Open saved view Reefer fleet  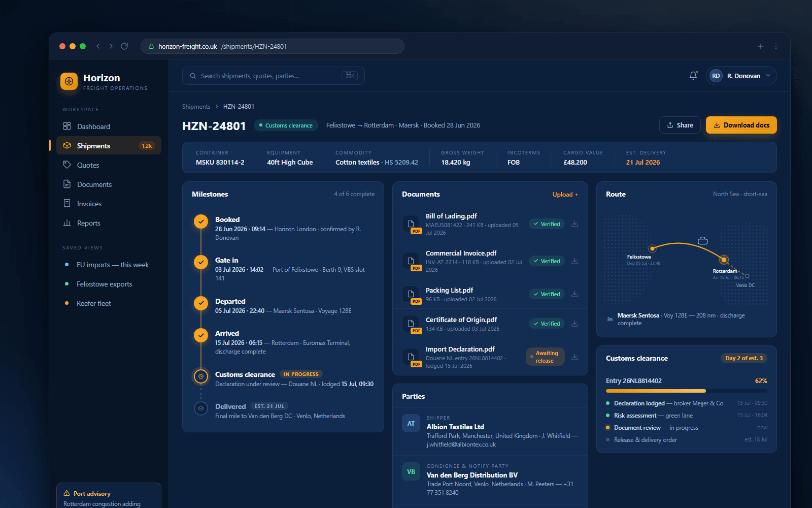109,303
